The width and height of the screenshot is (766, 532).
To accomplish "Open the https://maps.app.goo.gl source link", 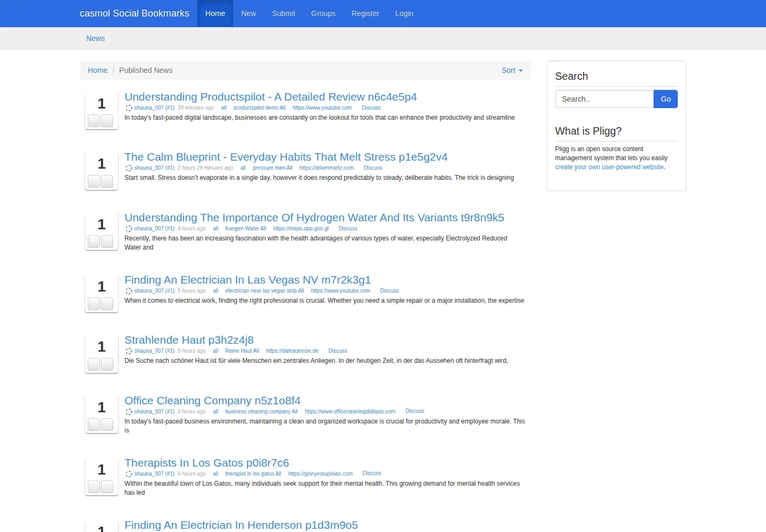I will click(x=301, y=228).
